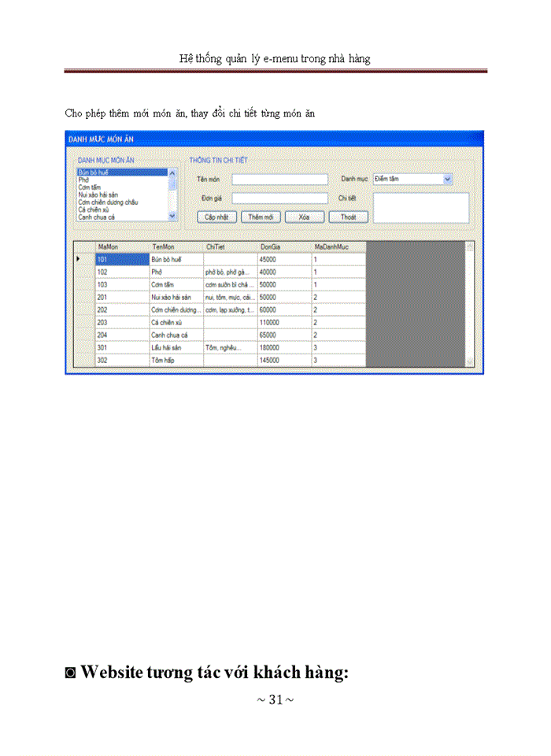Image resolution: width=551 pixels, height=756 pixels.
Task: Click the MaDanhMuc cell in row 302
Action: (338, 360)
